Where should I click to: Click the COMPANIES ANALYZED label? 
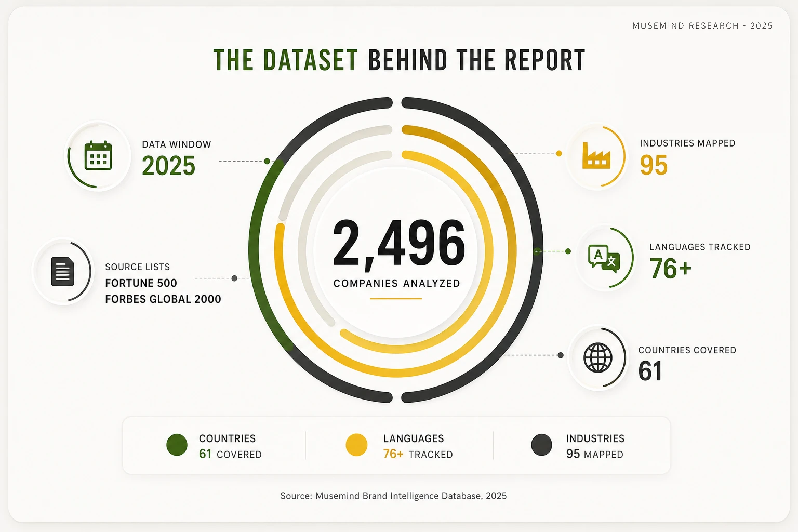click(x=397, y=283)
